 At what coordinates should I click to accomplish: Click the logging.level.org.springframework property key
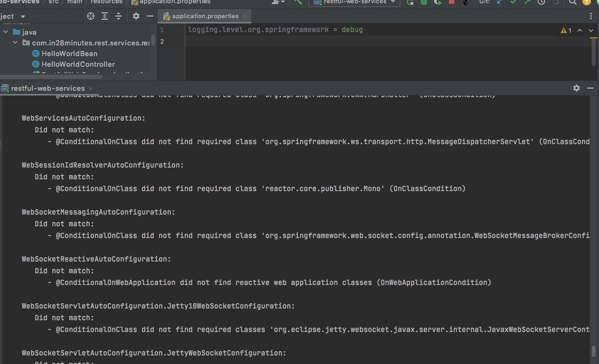[258, 30]
